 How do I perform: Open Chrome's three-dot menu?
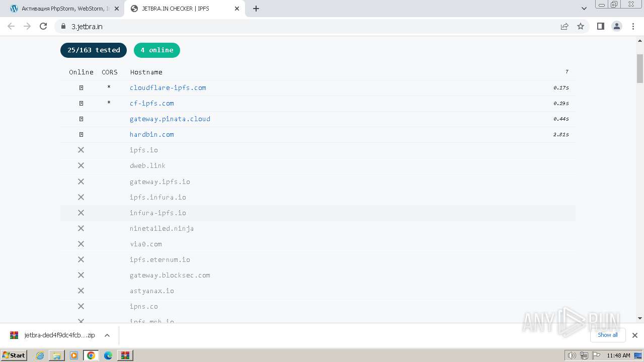coord(633,26)
